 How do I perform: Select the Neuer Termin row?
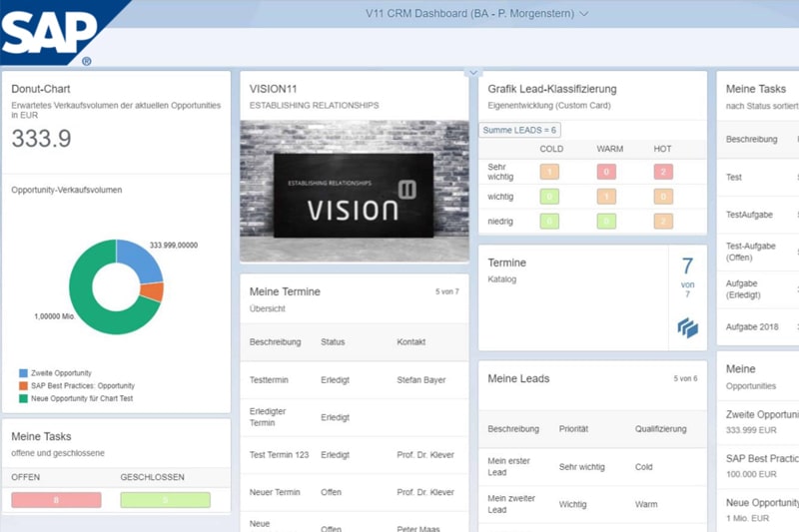(x=355, y=492)
